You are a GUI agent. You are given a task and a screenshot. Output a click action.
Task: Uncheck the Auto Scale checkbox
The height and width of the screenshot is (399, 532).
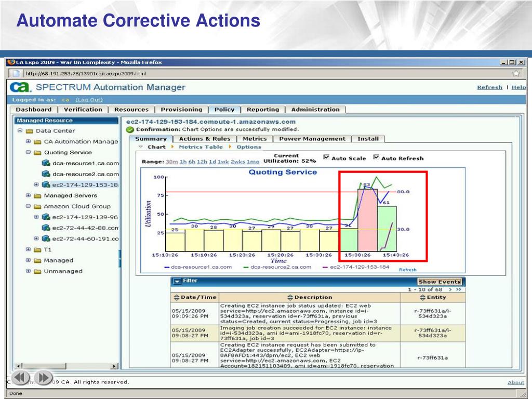point(326,157)
